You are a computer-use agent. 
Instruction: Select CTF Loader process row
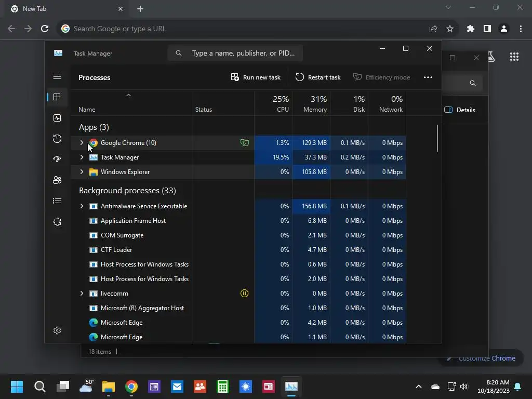point(238,250)
